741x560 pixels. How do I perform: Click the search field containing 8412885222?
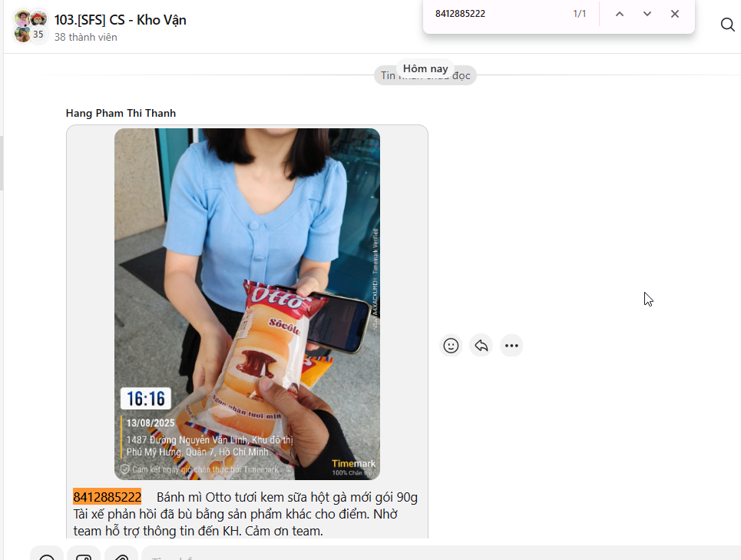498,14
